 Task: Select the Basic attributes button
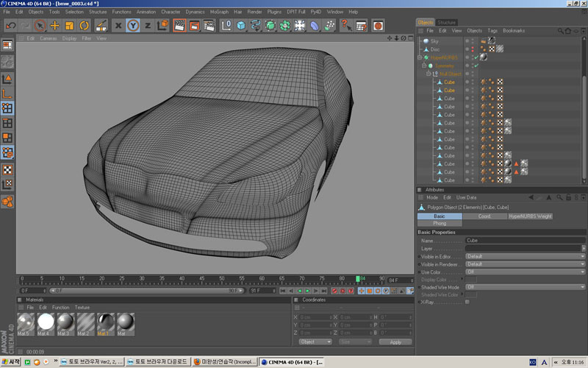point(440,216)
